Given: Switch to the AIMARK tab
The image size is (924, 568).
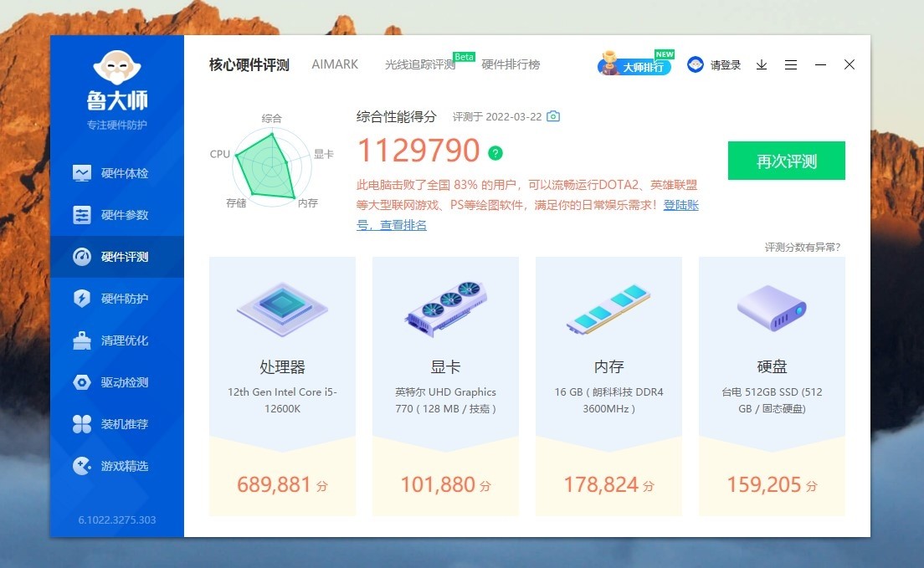Looking at the screenshot, I should click(x=335, y=64).
